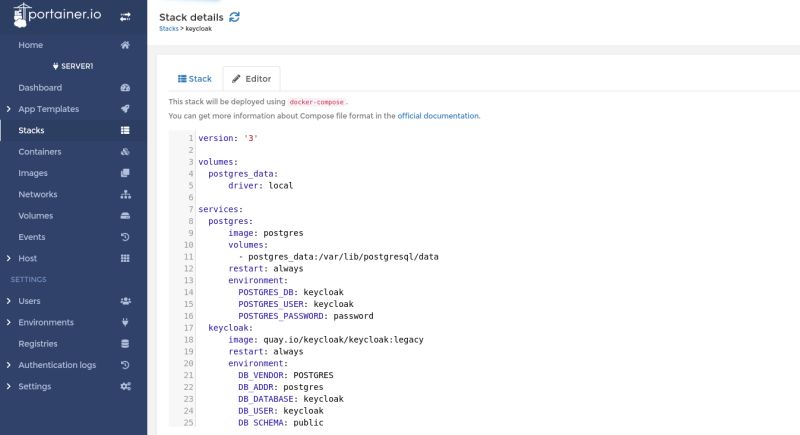Image resolution: width=800 pixels, height=435 pixels.
Task: Click the Stacks breadcrumb link
Action: point(169,29)
